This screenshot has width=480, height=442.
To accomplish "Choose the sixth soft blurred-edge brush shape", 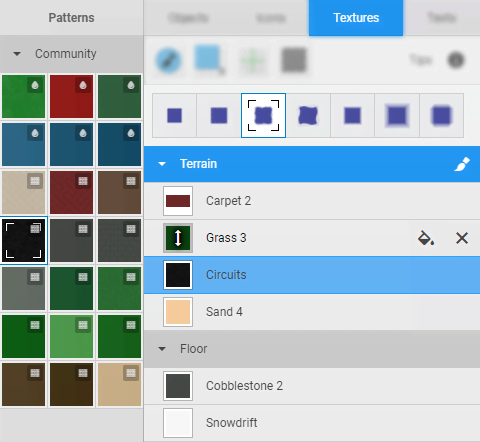I will click(x=397, y=115).
